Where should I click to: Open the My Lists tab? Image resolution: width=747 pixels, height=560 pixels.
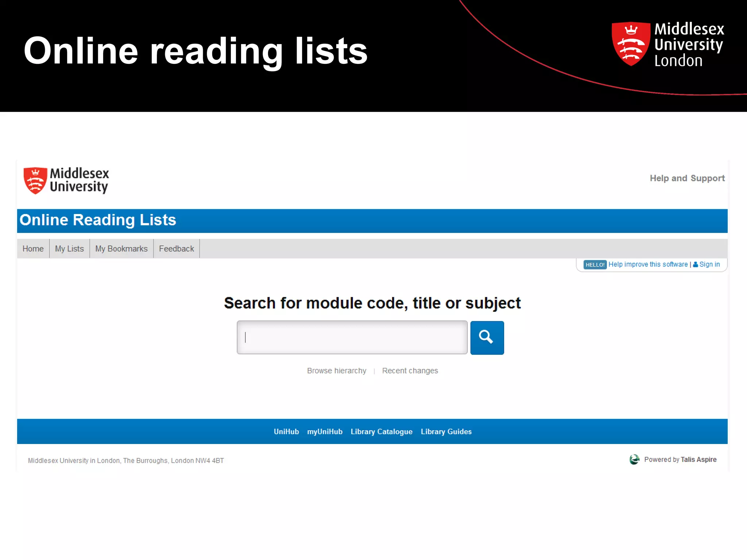(x=69, y=249)
